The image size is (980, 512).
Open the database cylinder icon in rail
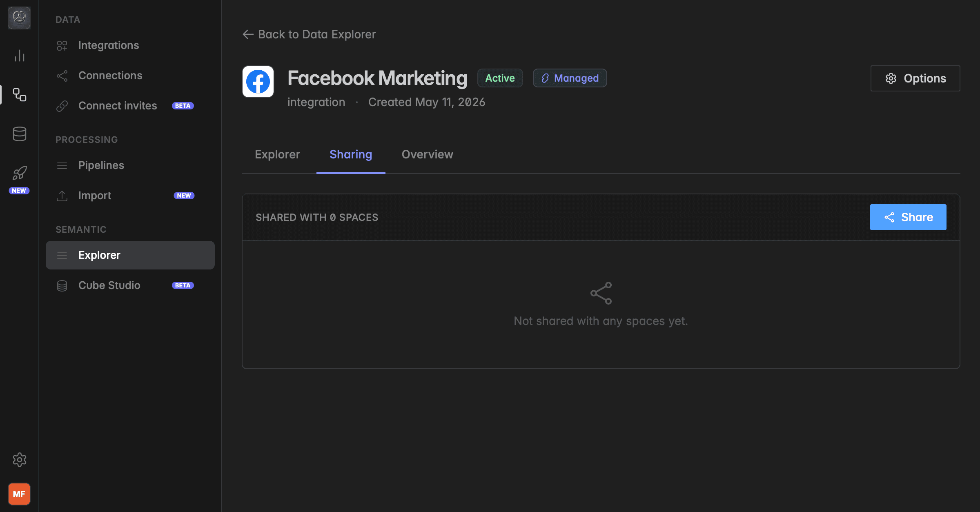click(x=19, y=134)
